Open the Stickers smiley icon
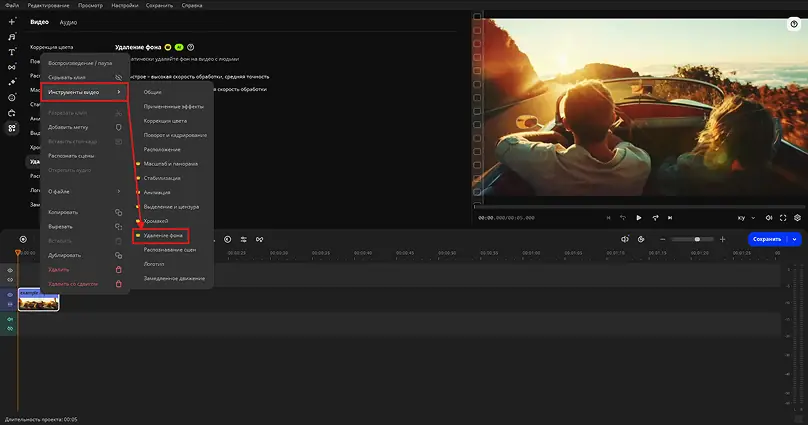This screenshot has height=425, width=808. tap(11, 97)
